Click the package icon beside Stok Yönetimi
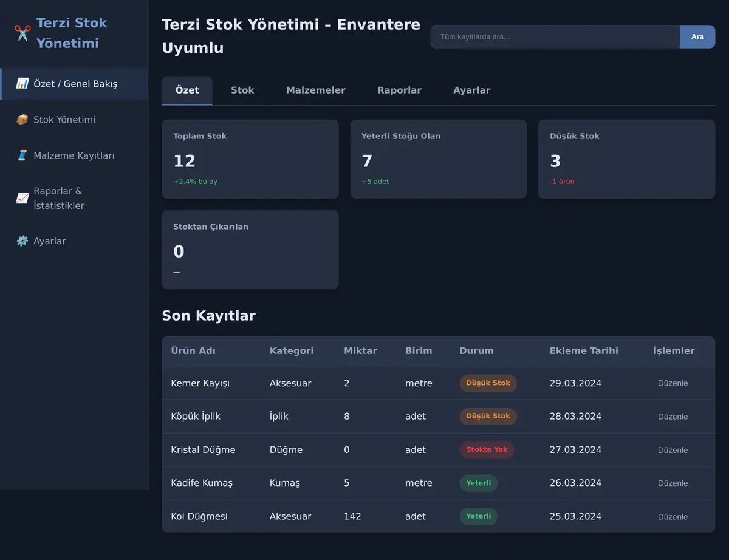Viewport: 729px width, 560px height. click(22, 120)
